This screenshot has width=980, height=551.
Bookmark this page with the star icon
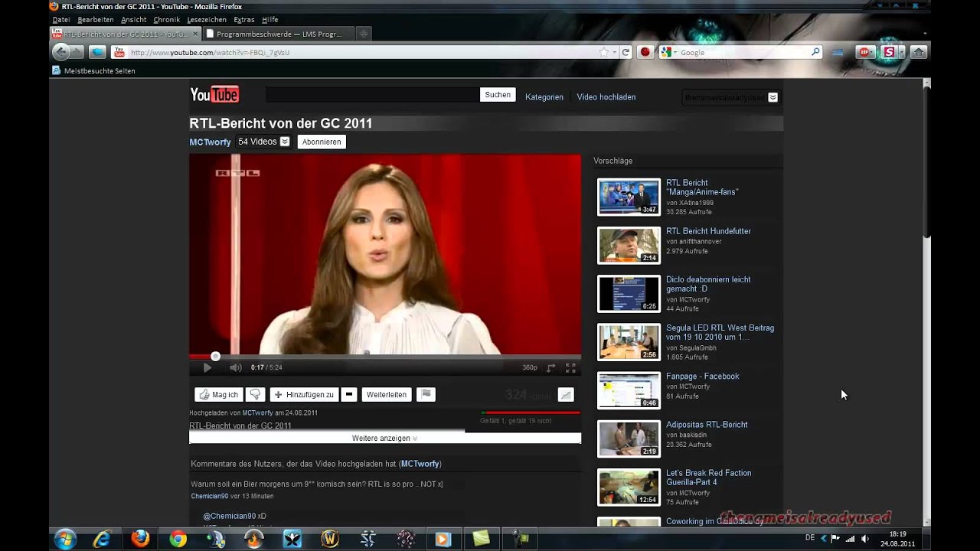(x=605, y=53)
